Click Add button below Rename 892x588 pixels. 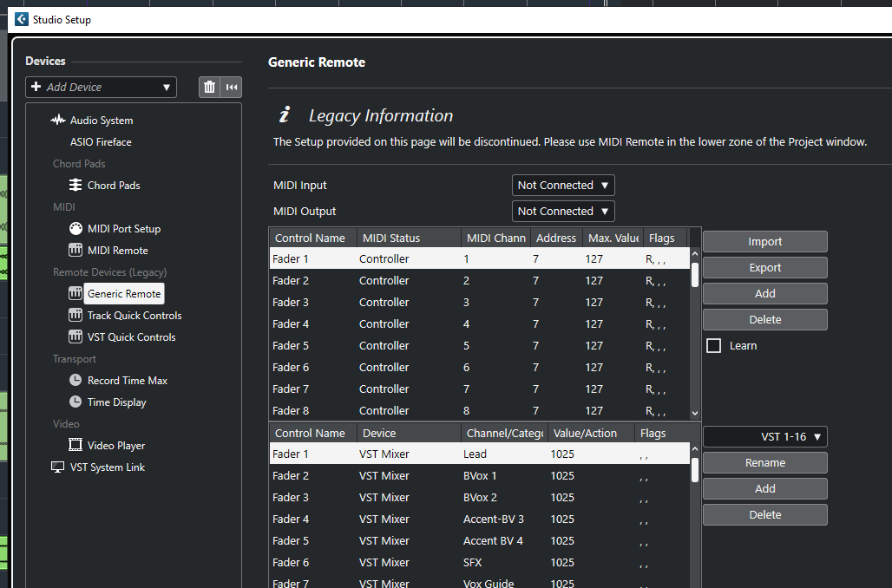pyautogui.click(x=765, y=488)
